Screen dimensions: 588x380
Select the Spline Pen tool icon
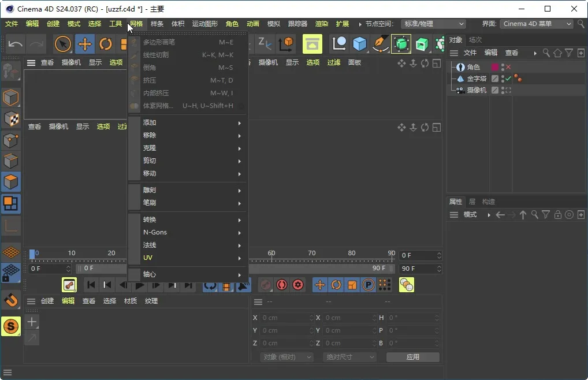pyautogui.click(x=380, y=44)
